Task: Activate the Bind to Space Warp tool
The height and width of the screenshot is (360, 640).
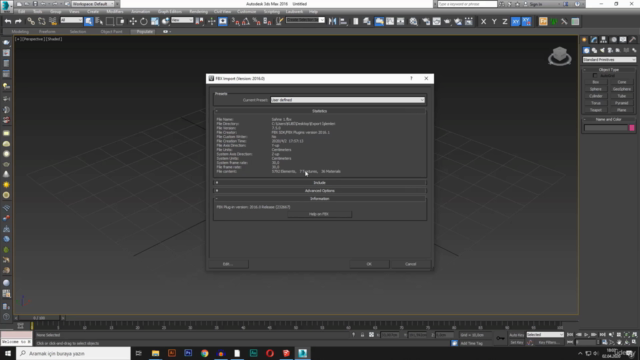Action: (53, 22)
